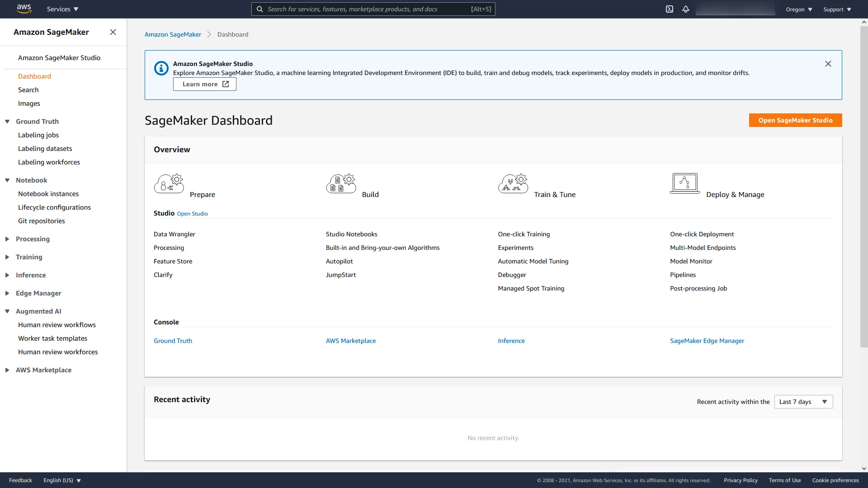
Task: Click the Prepare cloud icon
Action: point(169,184)
